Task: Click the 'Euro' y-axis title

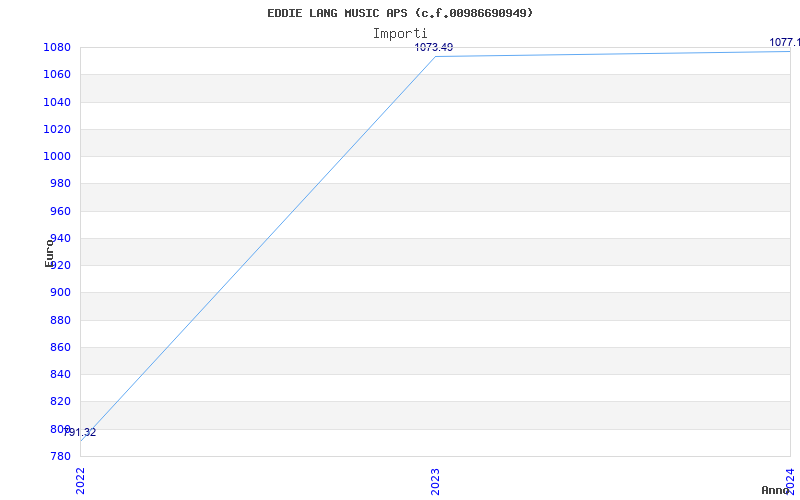Action: pyautogui.click(x=49, y=253)
